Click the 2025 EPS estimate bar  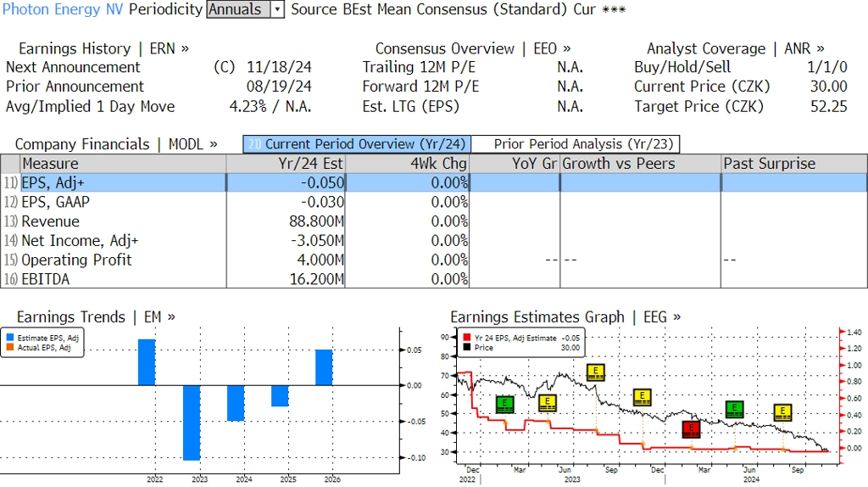pos(280,396)
